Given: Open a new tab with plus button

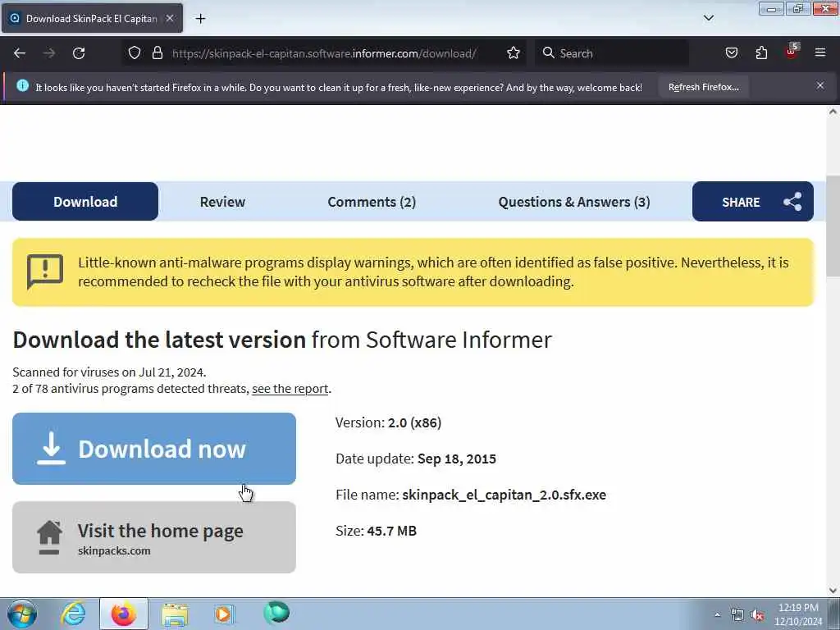Looking at the screenshot, I should click(x=200, y=19).
